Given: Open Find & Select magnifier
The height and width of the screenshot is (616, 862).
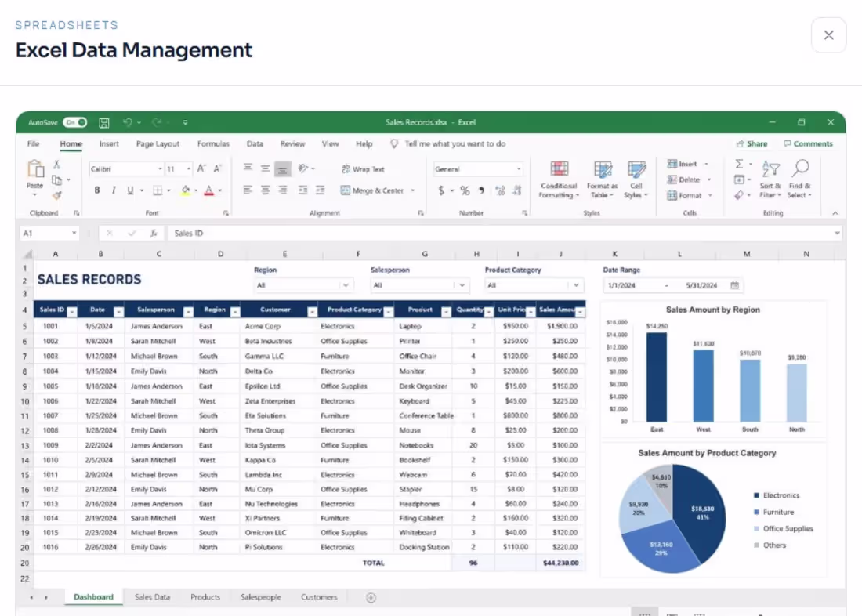Looking at the screenshot, I should click(799, 179).
